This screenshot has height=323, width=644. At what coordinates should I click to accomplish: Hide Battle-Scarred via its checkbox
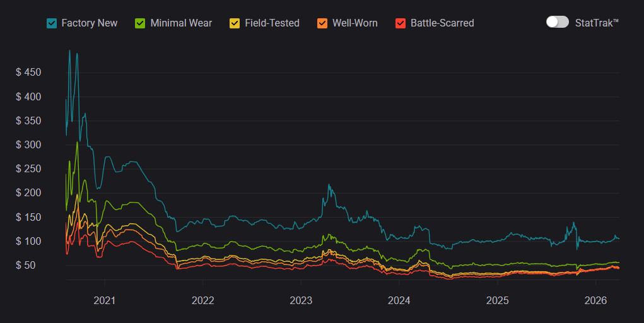click(x=400, y=23)
